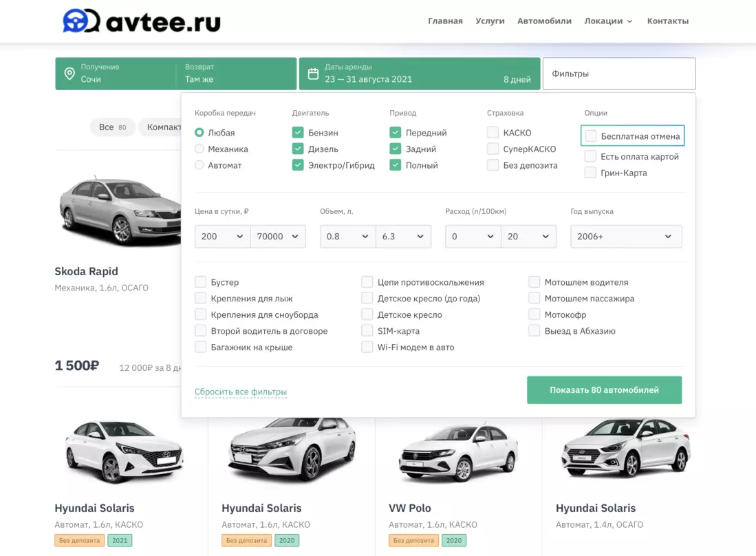Click the Возврат Там же return field
The width and height of the screenshot is (756, 556).
[236, 74]
